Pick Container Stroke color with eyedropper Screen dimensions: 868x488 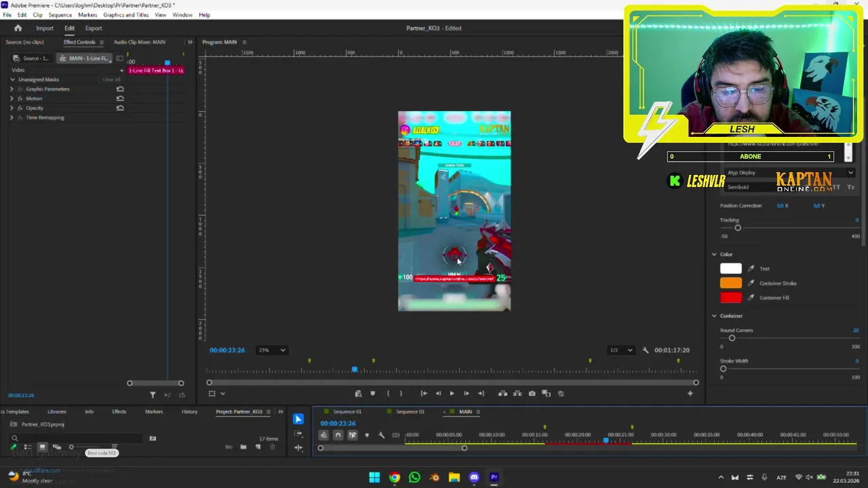(x=751, y=283)
